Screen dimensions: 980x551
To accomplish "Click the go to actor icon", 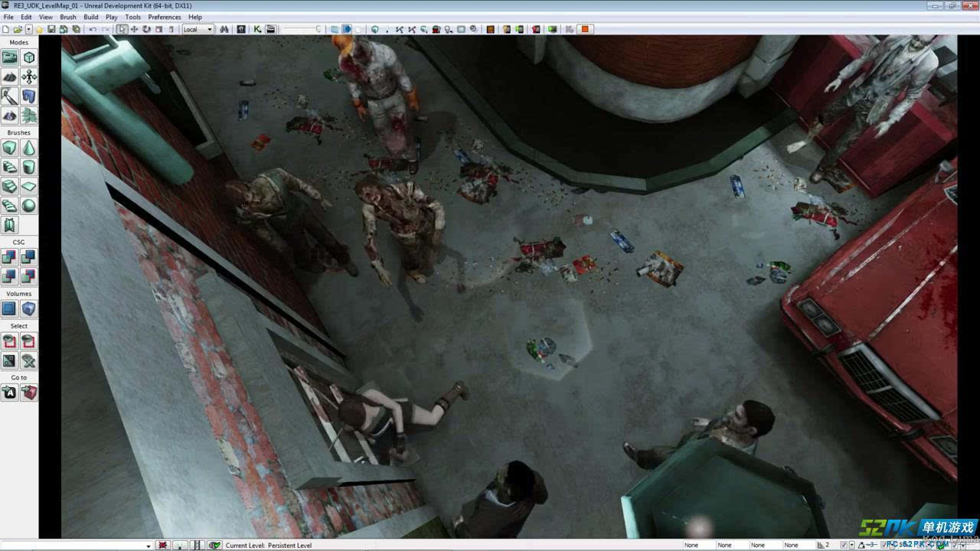I will tap(9, 393).
